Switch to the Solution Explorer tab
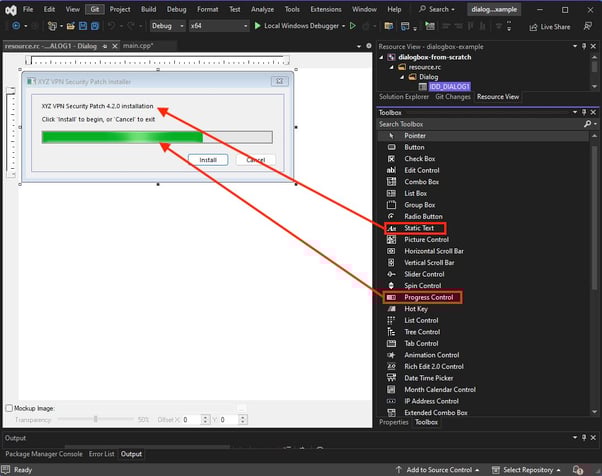This screenshot has width=602, height=476. (x=403, y=97)
